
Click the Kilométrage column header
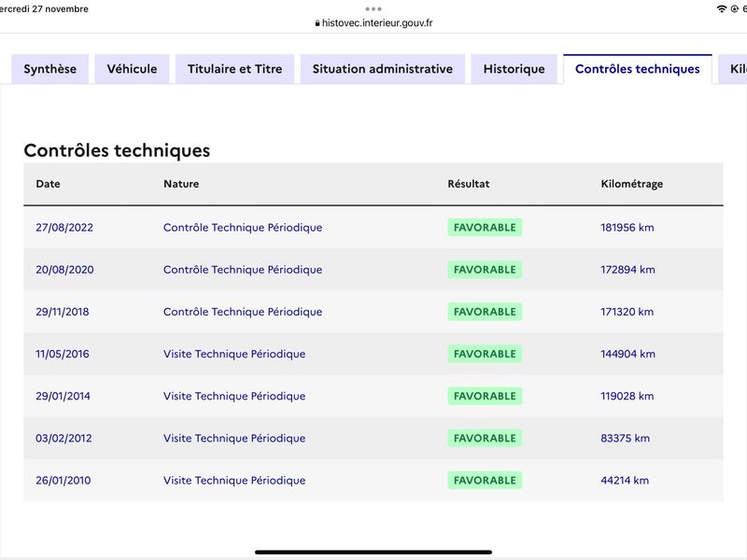point(632,184)
